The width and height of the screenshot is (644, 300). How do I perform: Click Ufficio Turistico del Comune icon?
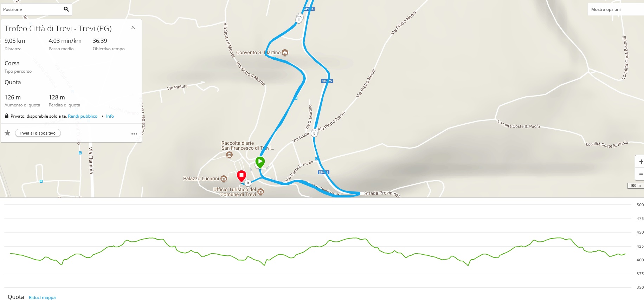260,191
